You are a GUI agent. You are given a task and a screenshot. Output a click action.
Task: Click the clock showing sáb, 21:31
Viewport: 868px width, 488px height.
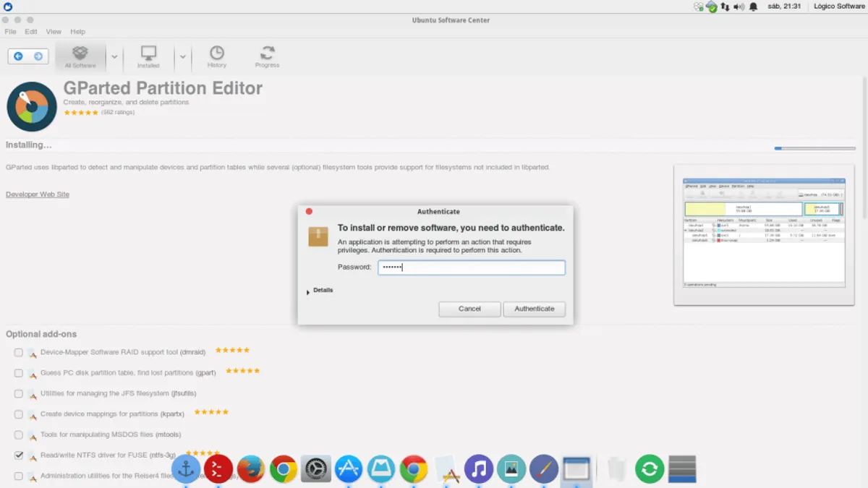point(784,7)
